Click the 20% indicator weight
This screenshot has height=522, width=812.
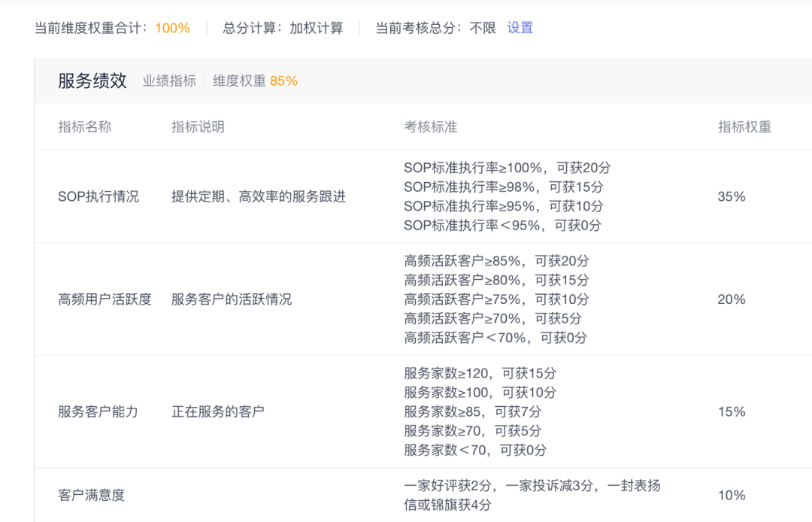pyautogui.click(x=732, y=299)
